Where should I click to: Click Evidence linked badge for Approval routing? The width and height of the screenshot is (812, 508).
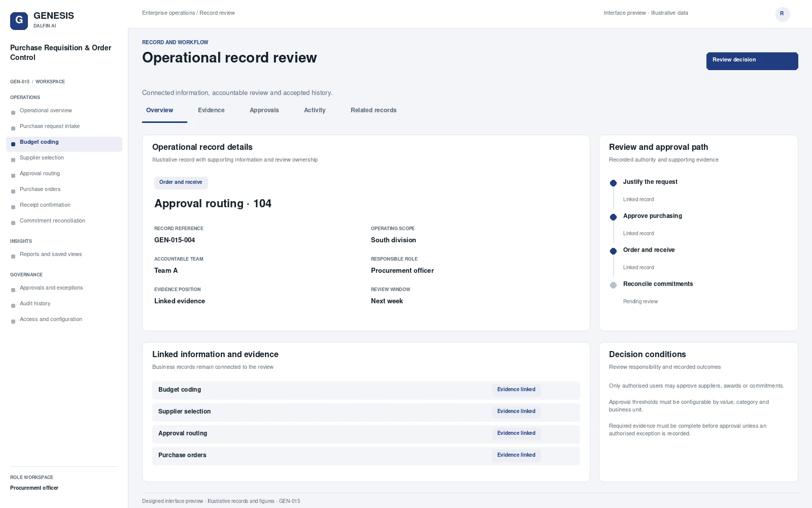point(516,433)
